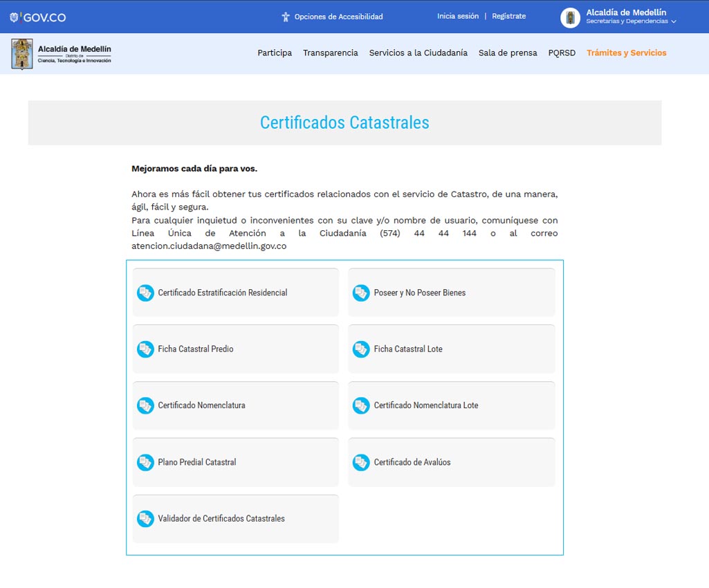Viewport: 709px width, 588px height.
Task: Select the Ficha Catastral Lote card
Action: 451,349
